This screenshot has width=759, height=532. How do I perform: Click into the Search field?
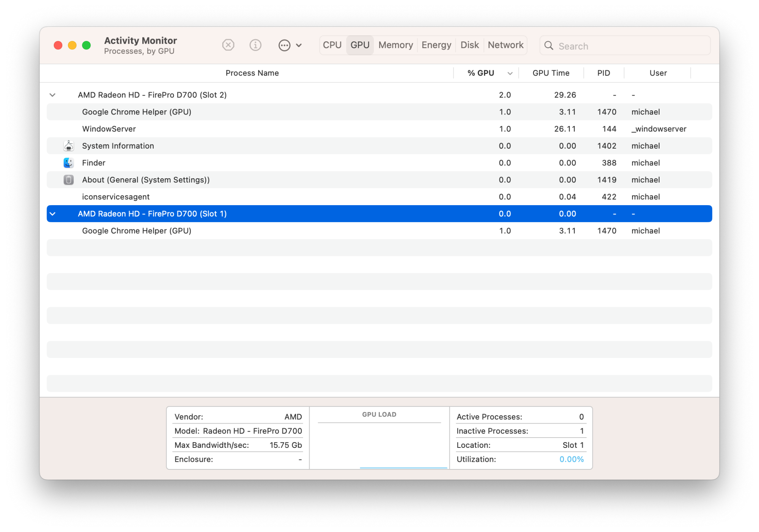(630, 46)
